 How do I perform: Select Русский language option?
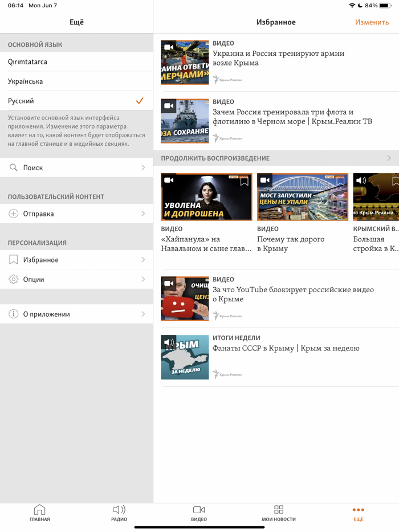point(76,101)
